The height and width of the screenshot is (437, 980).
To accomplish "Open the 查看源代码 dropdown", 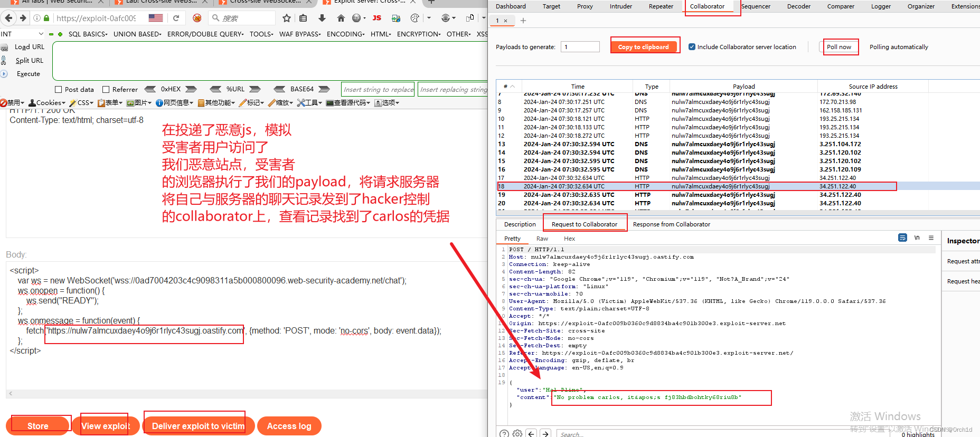I will tap(348, 103).
